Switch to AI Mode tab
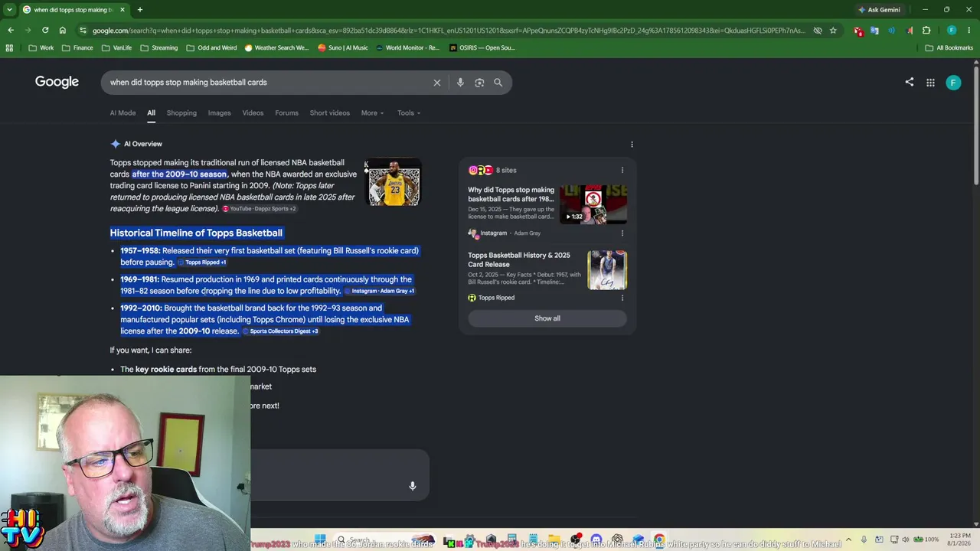980x551 pixels. coord(122,113)
